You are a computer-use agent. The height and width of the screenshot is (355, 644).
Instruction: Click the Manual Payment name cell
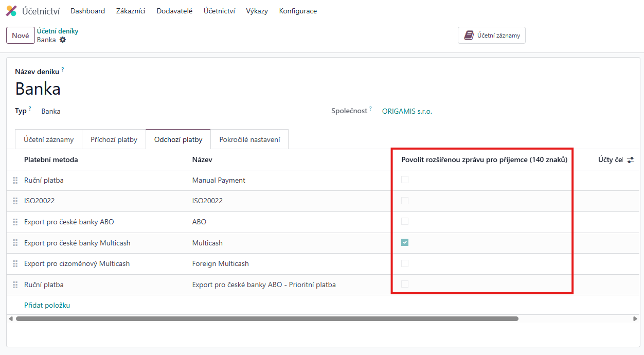tap(219, 180)
